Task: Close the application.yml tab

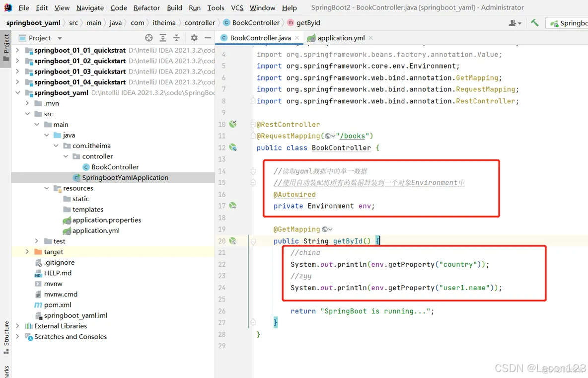Action: [x=371, y=38]
